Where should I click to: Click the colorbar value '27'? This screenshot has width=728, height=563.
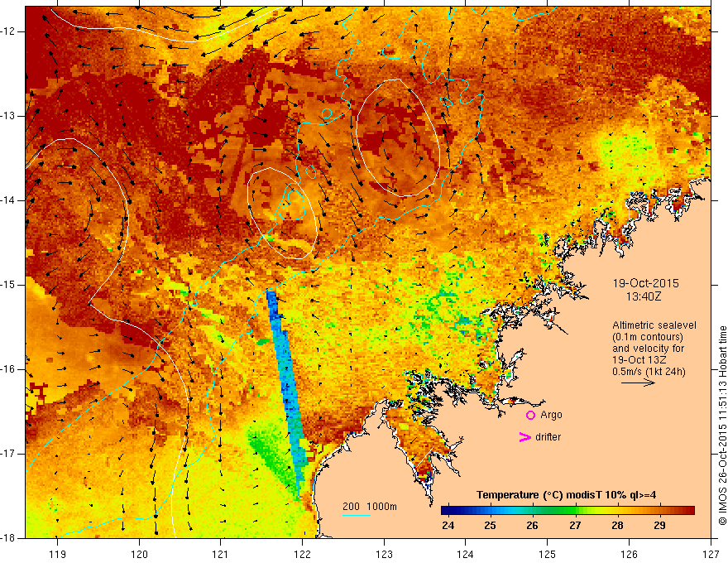coord(575,526)
